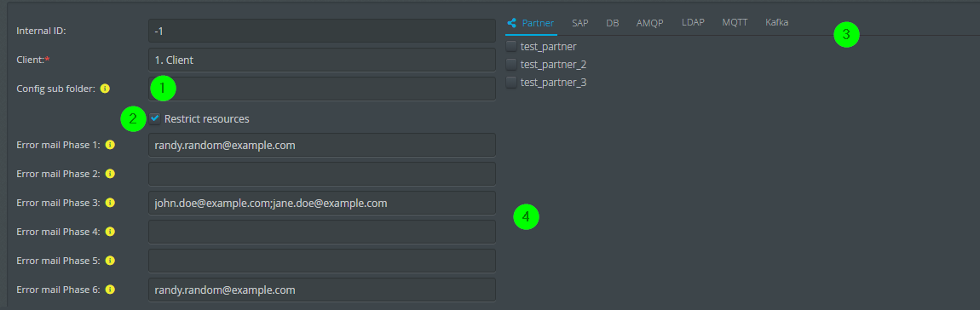Tick the test_partner_2 checkbox
The image size is (980, 310).
pyautogui.click(x=511, y=65)
